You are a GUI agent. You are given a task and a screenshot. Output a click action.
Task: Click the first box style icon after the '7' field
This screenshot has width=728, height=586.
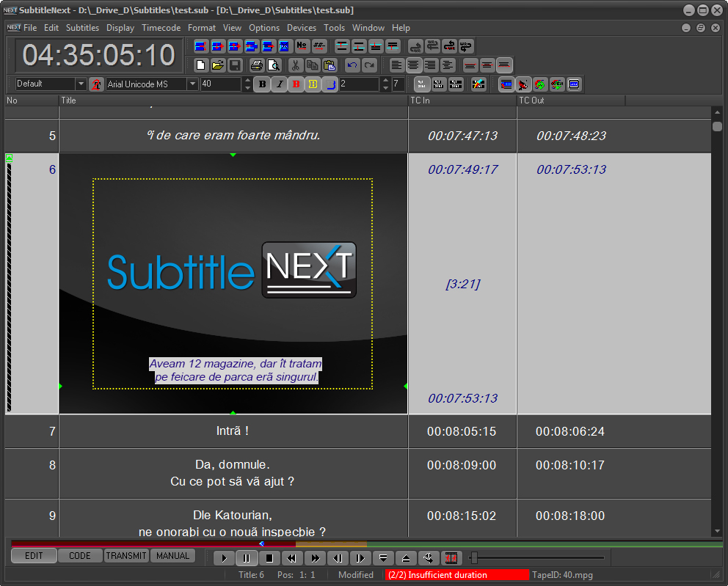(421, 84)
